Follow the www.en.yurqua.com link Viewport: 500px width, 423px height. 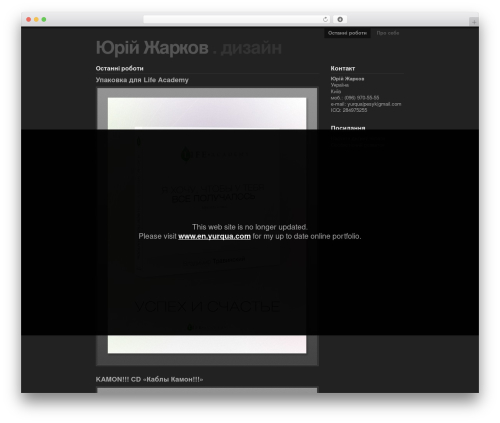click(214, 236)
